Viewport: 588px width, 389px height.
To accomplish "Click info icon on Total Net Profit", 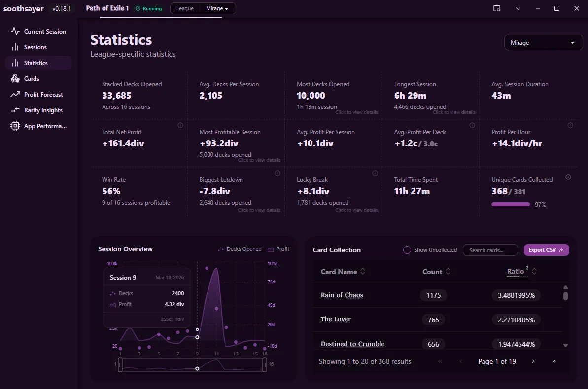I will click(180, 125).
